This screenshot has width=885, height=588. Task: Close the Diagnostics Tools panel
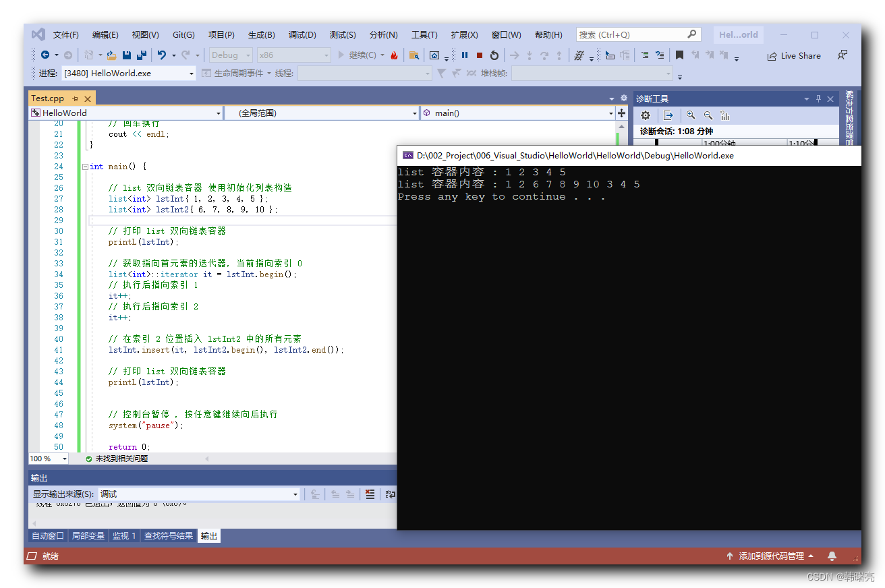pos(830,98)
